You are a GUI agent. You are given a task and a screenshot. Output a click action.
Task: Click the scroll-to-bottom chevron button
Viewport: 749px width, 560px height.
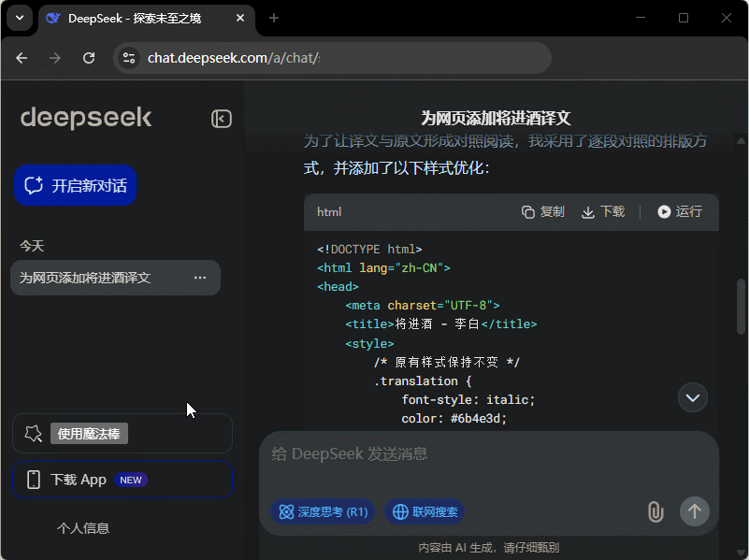(693, 397)
